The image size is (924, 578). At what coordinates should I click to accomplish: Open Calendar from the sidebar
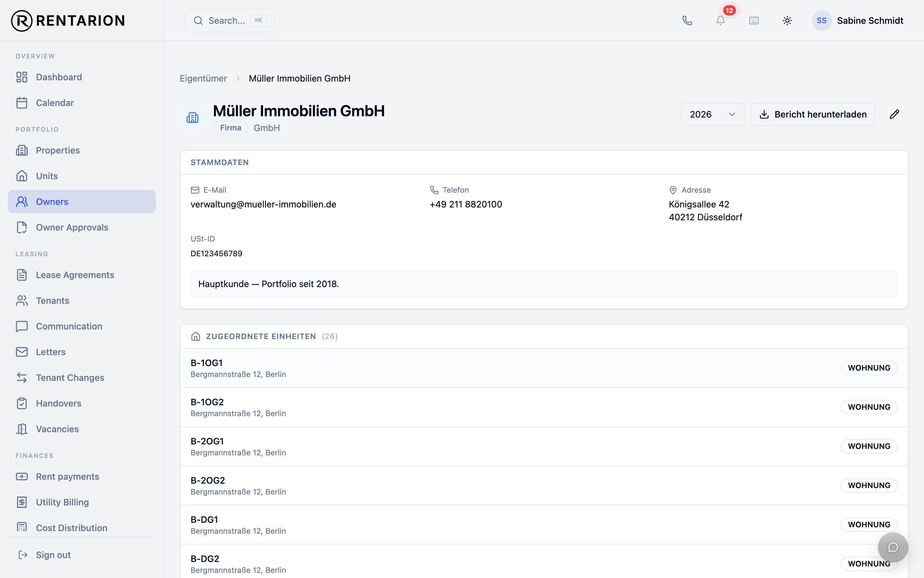(82, 103)
